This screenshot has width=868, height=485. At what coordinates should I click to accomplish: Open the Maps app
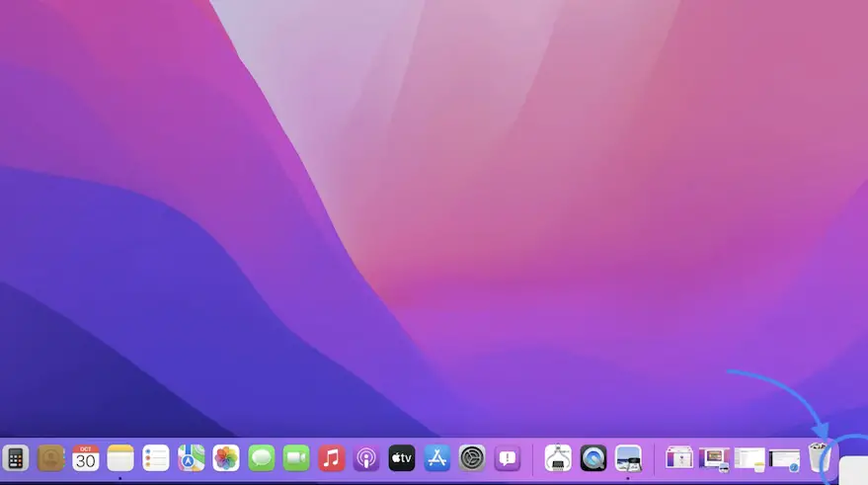pyautogui.click(x=191, y=458)
